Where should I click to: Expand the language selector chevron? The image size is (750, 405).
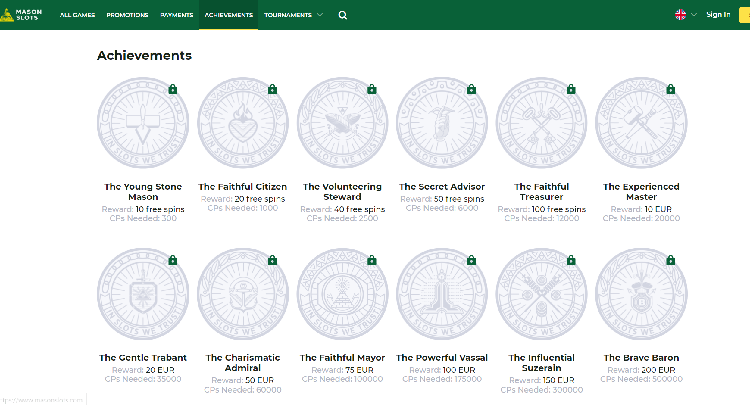click(694, 15)
